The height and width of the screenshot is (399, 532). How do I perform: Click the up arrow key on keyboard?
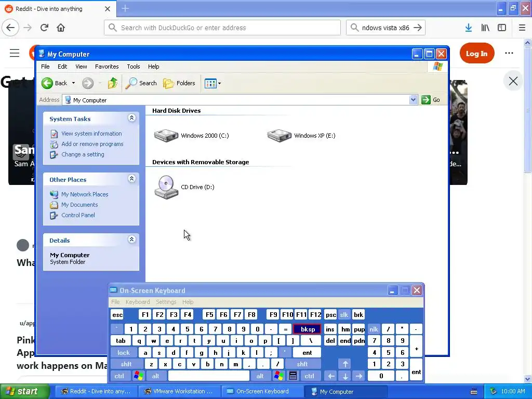pos(345,364)
